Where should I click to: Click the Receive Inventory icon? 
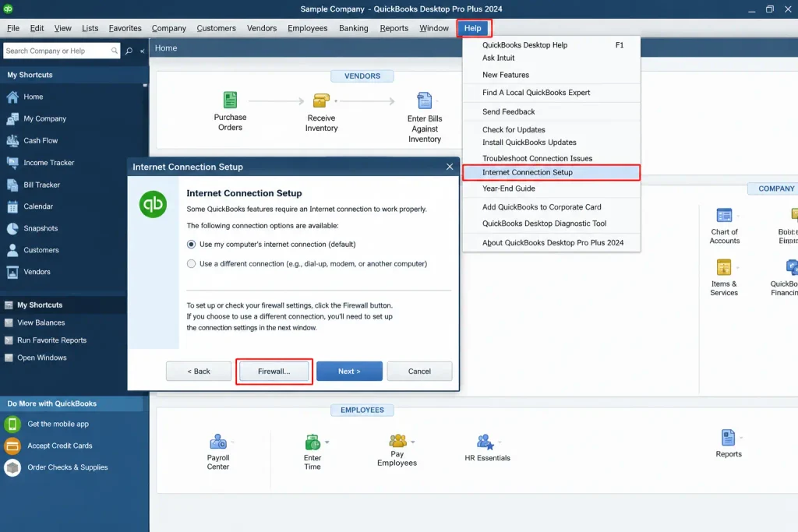[x=321, y=100]
